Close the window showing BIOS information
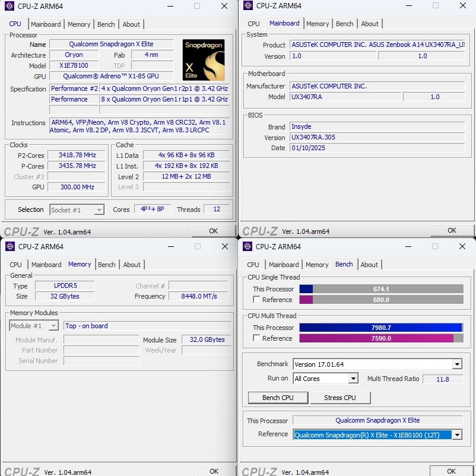Screen dimensions: 476x476 point(462,6)
